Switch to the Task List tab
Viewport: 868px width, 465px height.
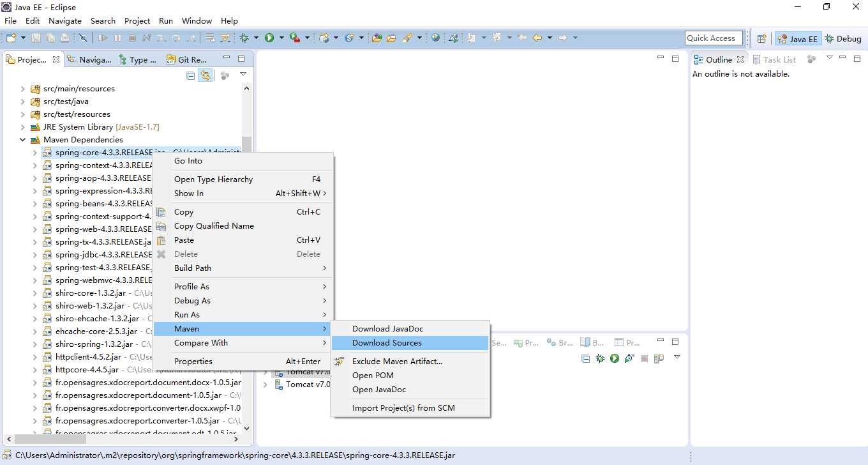click(774, 59)
